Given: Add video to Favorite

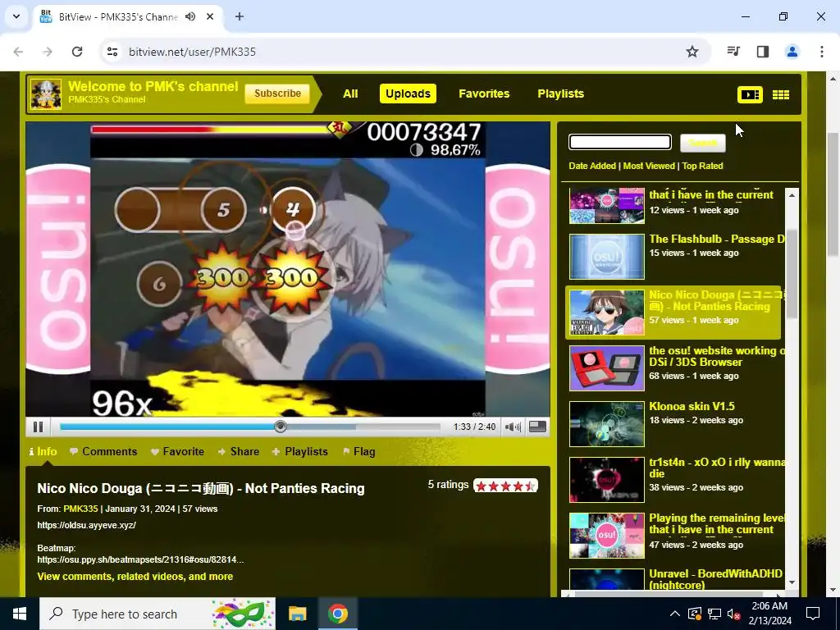Looking at the screenshot, I should [x=177, y=452].
